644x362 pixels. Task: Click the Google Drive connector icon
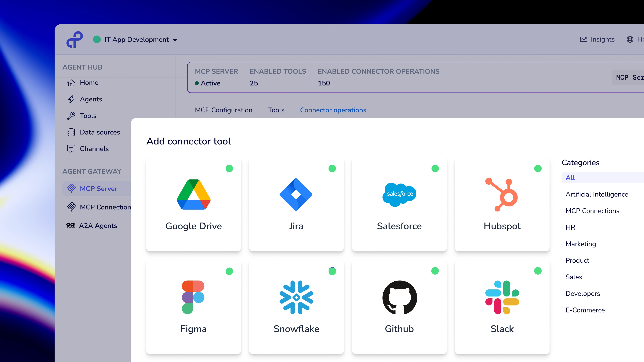[x=194, y=194]
